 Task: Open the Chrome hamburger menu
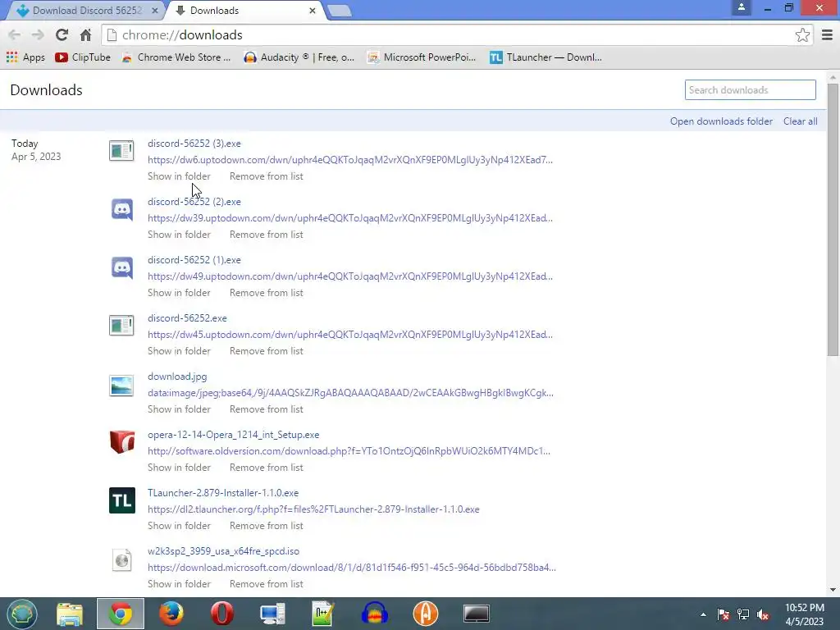coord(827,34)
